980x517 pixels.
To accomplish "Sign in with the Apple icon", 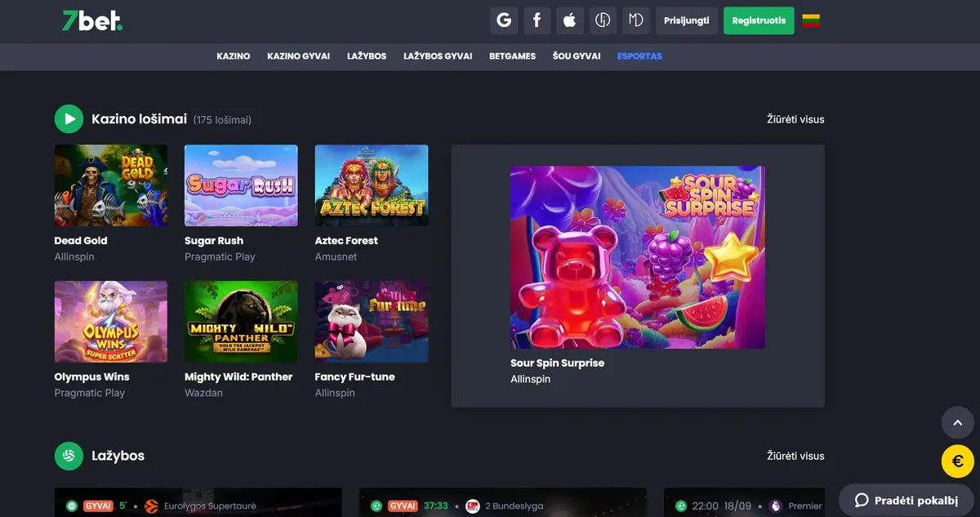I will pyautogui.click(x=570, y=20).
